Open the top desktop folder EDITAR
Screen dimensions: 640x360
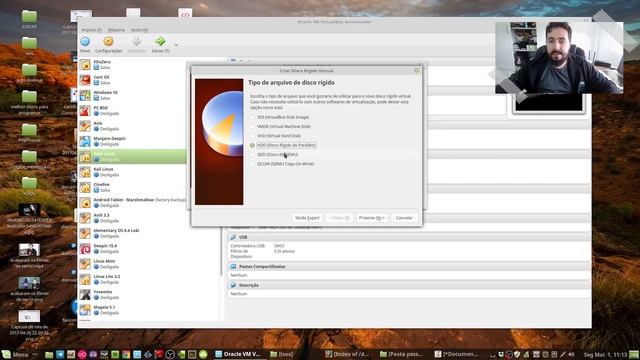[29, 20]
